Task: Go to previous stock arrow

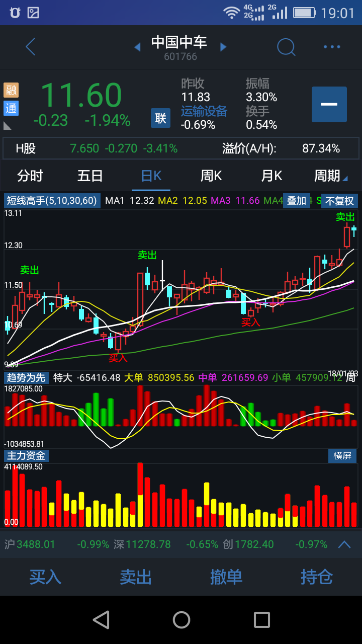Action: [137, 47]
